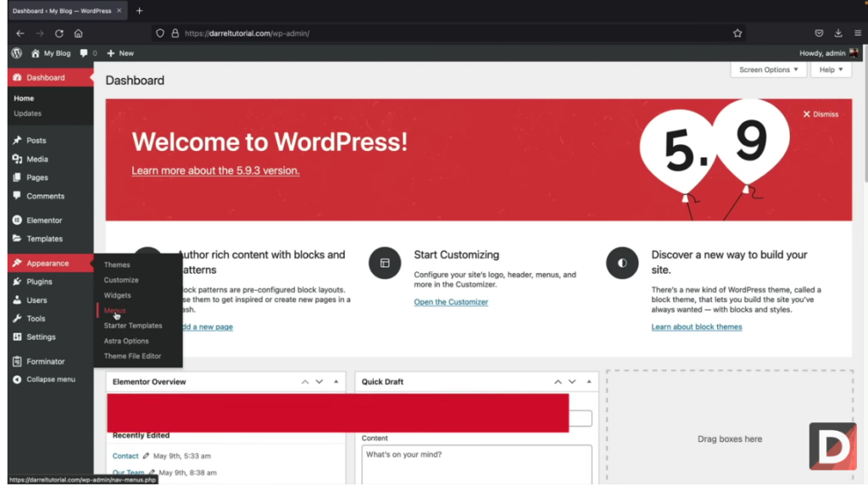Screen dimensions: 868x491
Task: Click the WordPress logo in admin bar
Action: click(x=17, y=53)
